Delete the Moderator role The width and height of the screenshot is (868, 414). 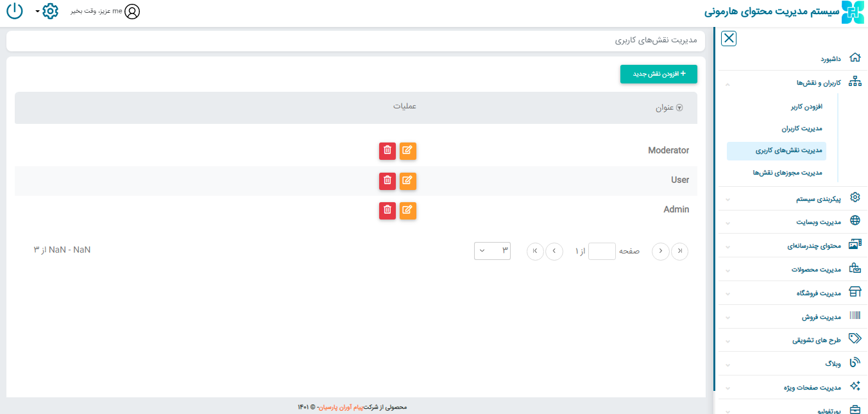(x=387, y=151)
